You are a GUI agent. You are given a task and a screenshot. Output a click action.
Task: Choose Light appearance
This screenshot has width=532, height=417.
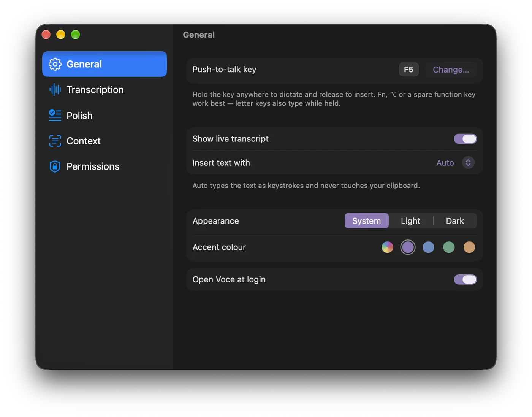coord(410,221)
